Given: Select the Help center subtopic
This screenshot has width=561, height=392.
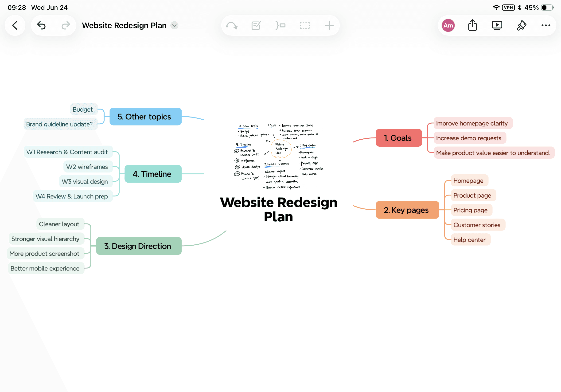Looking at the screenshot, I should pyautogui.click(x=471, y=240).
